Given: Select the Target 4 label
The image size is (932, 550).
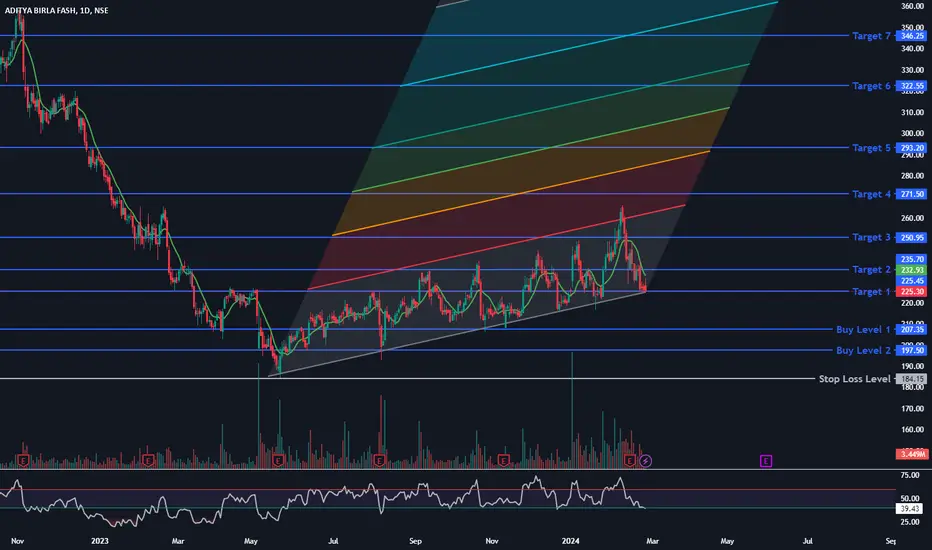Looking at the screenshot, I should pyautogui.click(x=871, y=194).
